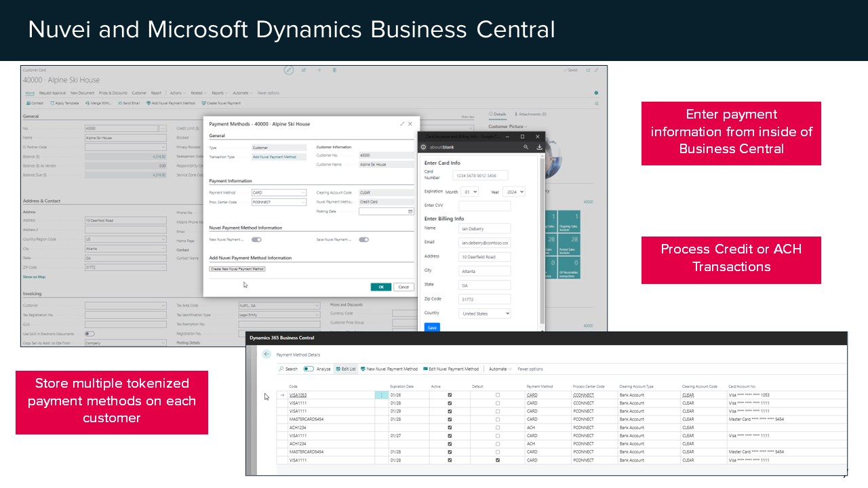Toggle the New Nuvei Payment switch
Screen dimensions: 868x488
click(256, 239)
